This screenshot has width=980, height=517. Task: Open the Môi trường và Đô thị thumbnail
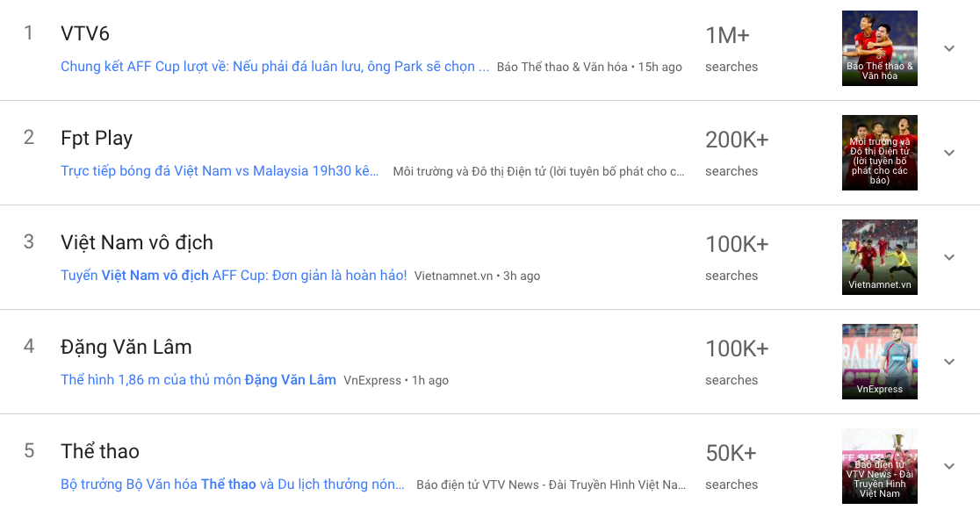click(879, 153)
